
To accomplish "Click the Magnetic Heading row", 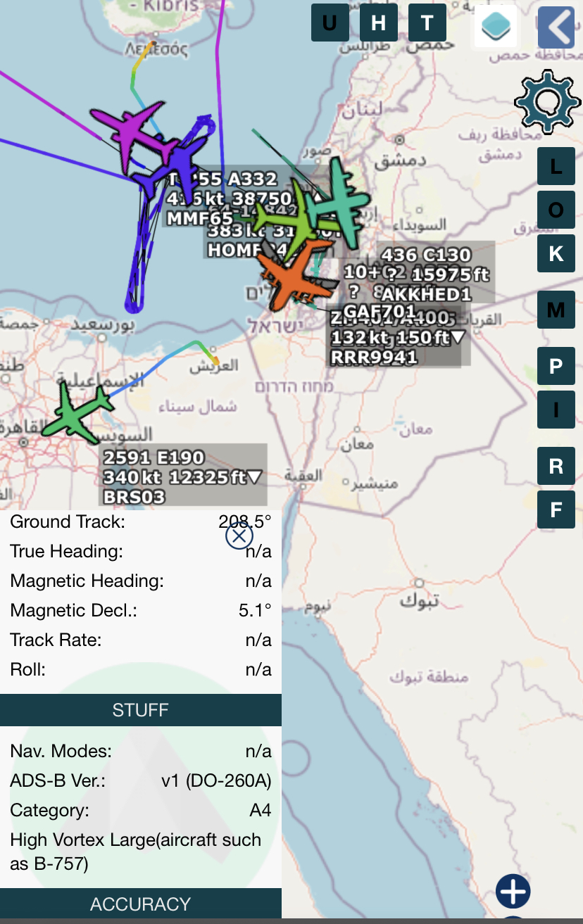I will [x=141, y=581].
